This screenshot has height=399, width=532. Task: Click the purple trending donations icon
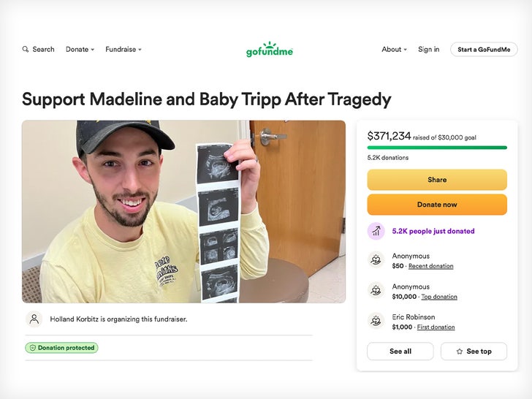click(376, 231)
